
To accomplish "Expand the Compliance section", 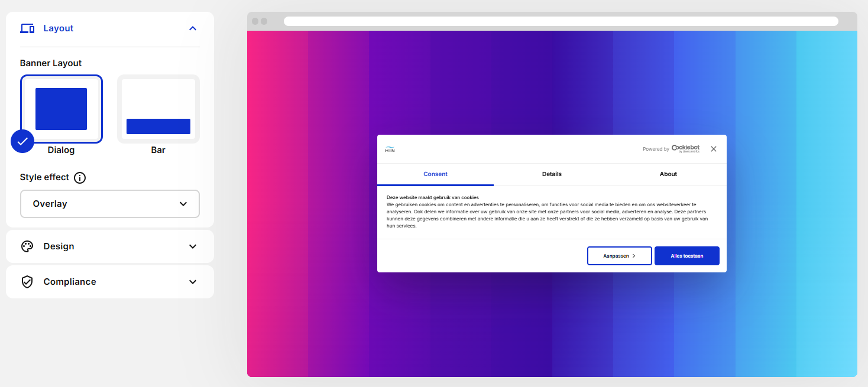I will click(x=192, y=282).
